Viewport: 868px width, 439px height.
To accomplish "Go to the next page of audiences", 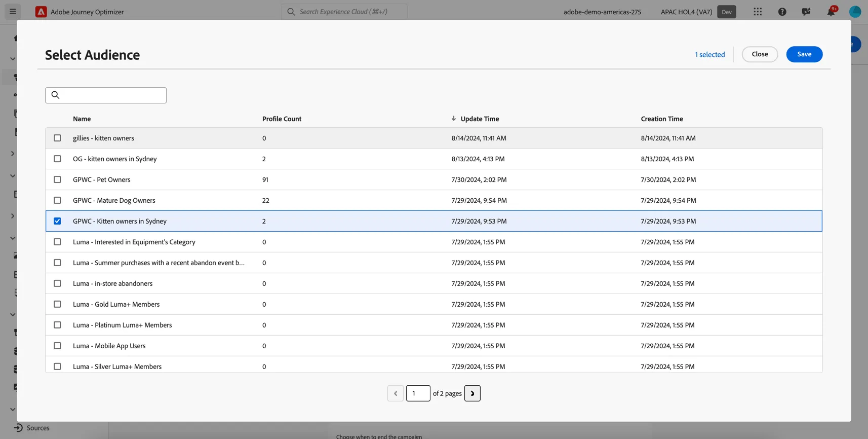I will coord(472,393).
